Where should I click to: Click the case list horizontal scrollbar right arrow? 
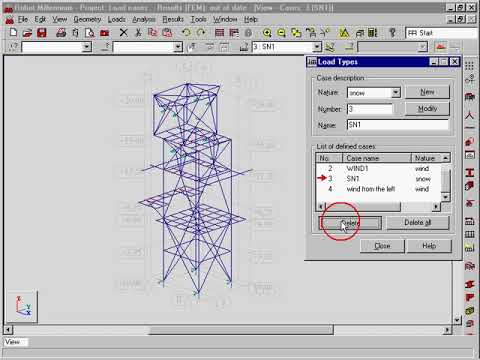tap(436, 207)
